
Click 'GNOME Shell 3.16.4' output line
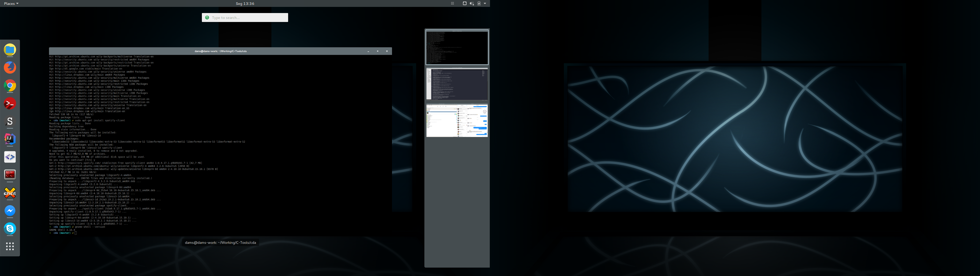click(62, 230)
